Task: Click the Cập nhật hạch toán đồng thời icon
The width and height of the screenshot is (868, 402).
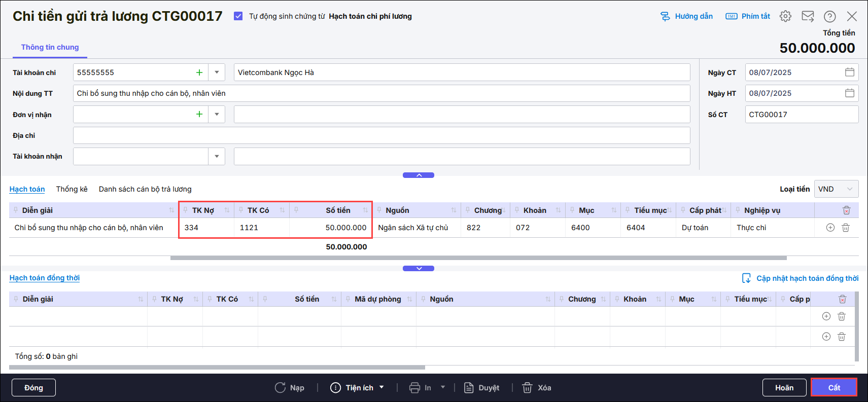Action: coord(746,278)
